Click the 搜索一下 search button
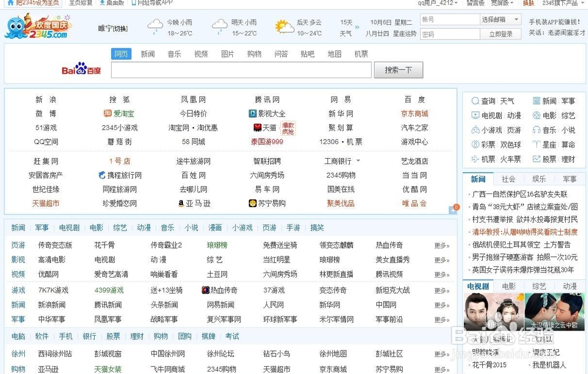Viewport: 588px width, 374px height. pos(398,70)
